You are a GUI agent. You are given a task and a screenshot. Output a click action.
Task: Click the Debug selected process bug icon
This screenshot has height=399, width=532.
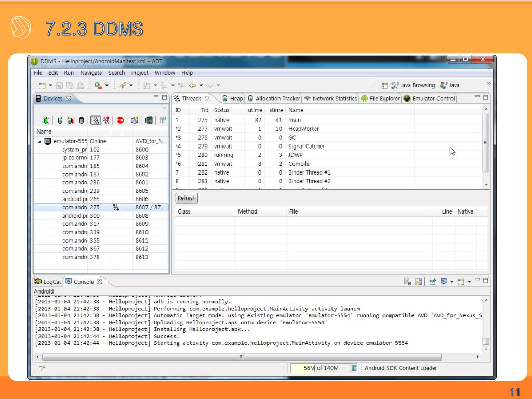point(46,120)
